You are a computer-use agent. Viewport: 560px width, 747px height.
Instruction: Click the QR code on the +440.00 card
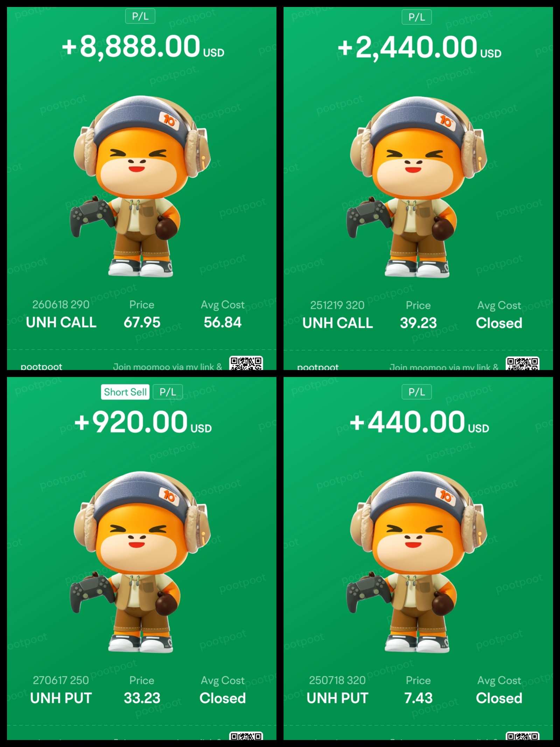[523, 736]
